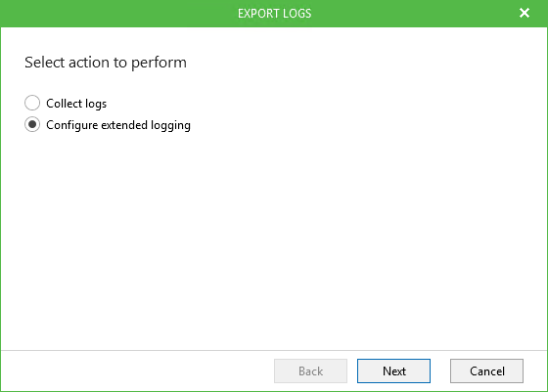This screenshot has height=392, width=548.
Task: Choose the empty radio circle beside Collect logs
Action: (32, 103)
